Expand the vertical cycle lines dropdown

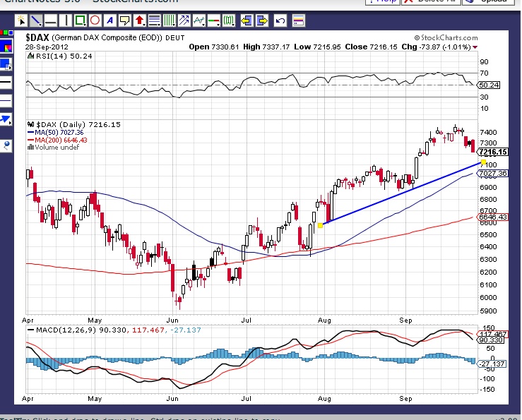[x=174, y=25]
